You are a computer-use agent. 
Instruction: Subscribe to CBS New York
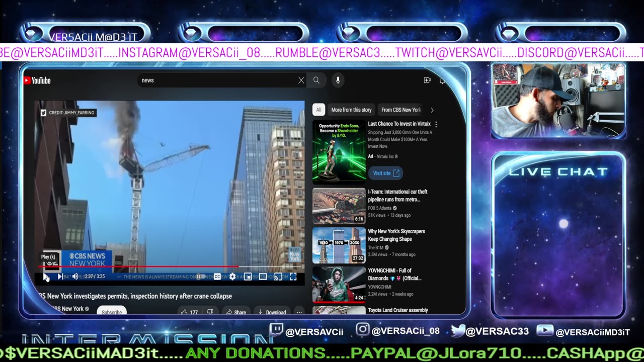112,311
